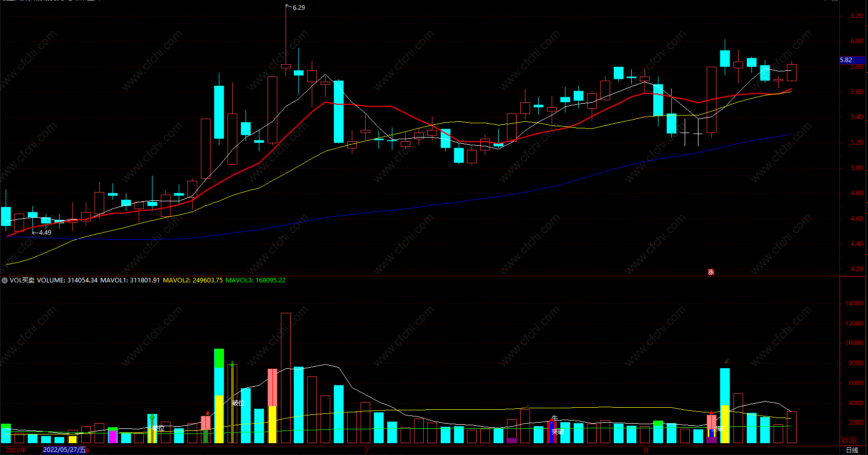Click 2000 on the volume axis

coord(856,423)
